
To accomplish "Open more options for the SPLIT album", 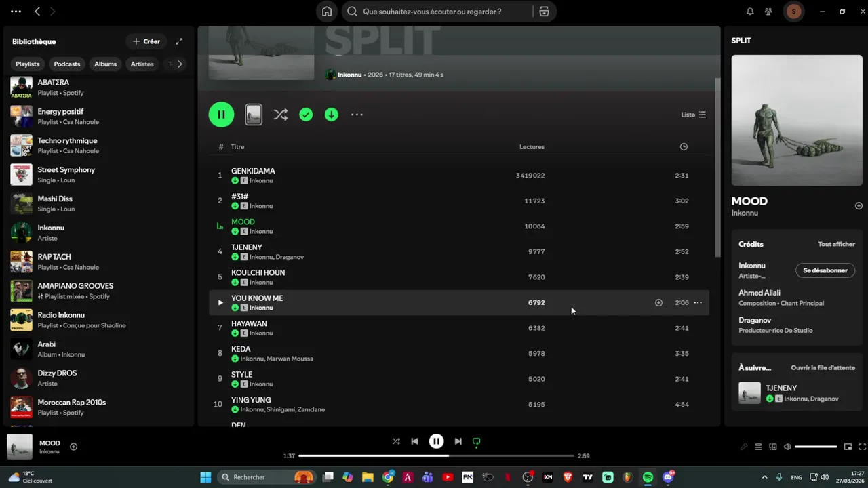I will pyautogui.click(x=357, y=115).
